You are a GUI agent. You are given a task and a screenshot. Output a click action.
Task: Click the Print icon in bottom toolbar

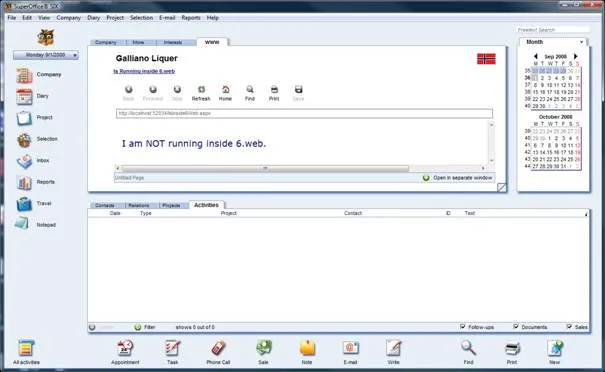coord(512,348)
